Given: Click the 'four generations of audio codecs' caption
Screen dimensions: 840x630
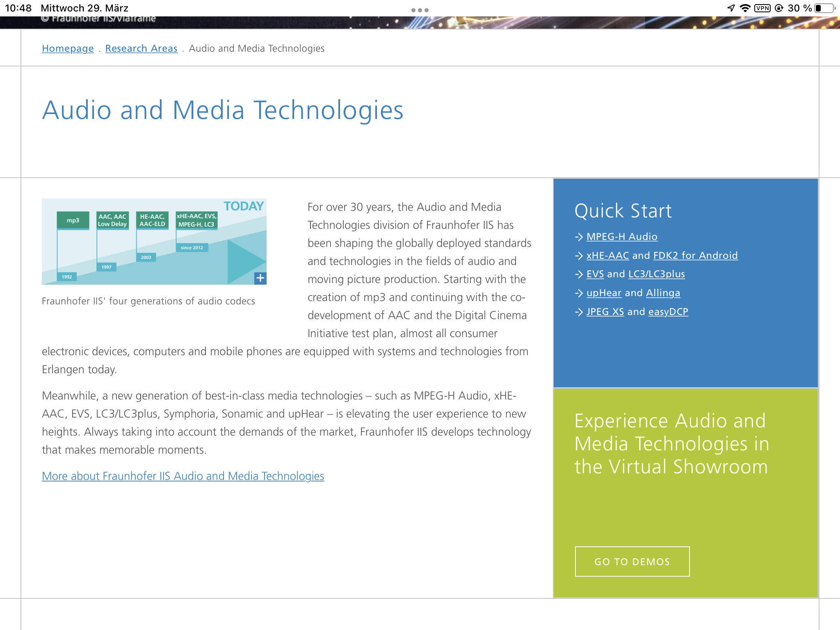Looking at the screenshot, I should click(148, 301).
